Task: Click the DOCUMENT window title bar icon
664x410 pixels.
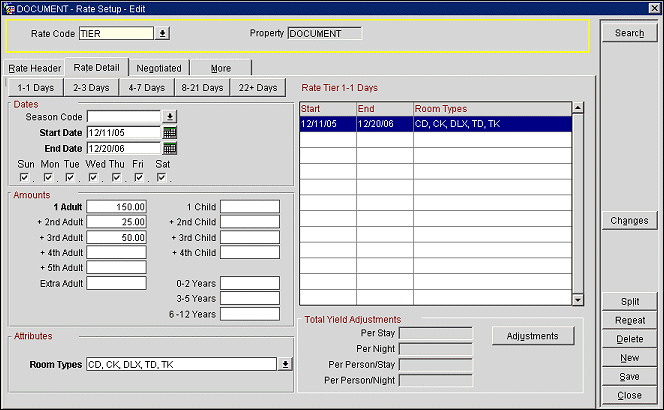Action: pos(8,7)
